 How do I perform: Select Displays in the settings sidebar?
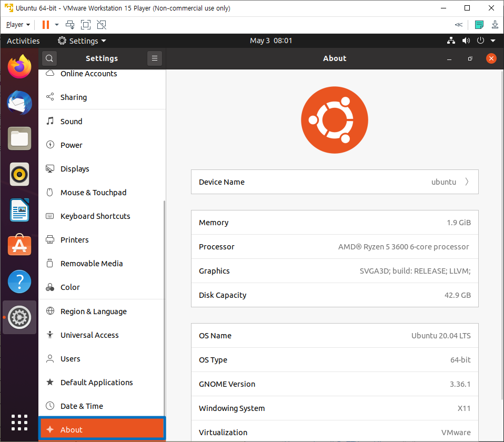click(102, 169)
